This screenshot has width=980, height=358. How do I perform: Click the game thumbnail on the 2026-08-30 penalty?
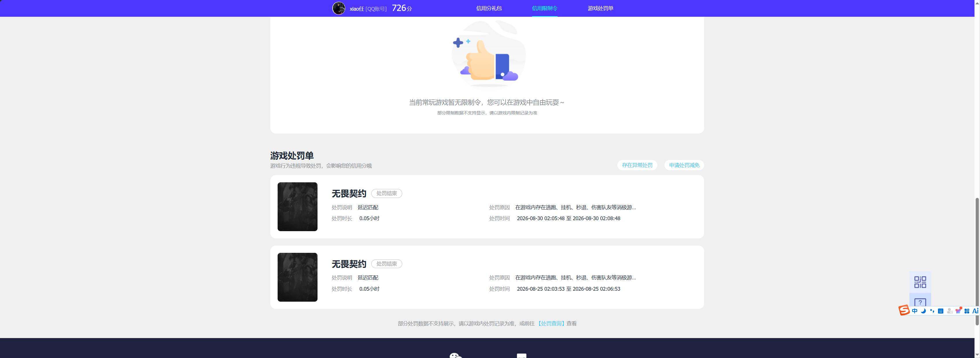297,207
